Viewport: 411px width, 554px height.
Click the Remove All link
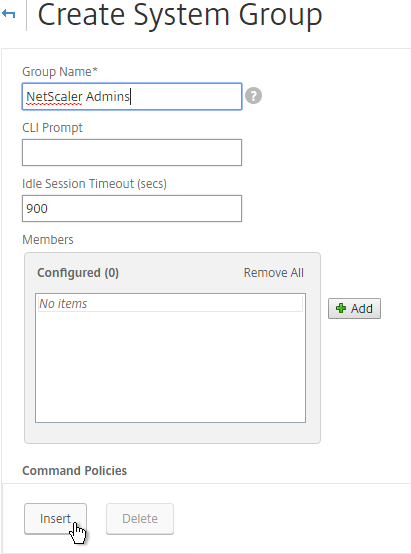pos(274,273)
